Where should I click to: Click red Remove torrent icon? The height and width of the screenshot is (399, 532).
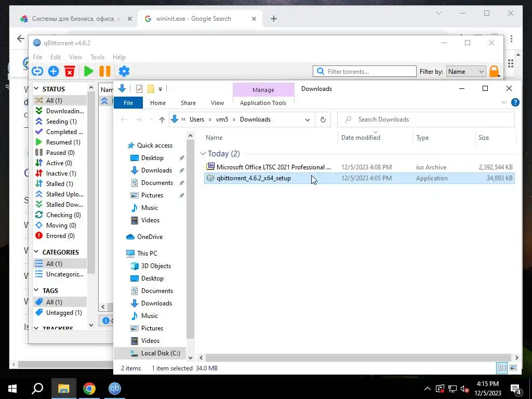click(x=70, y=71)
